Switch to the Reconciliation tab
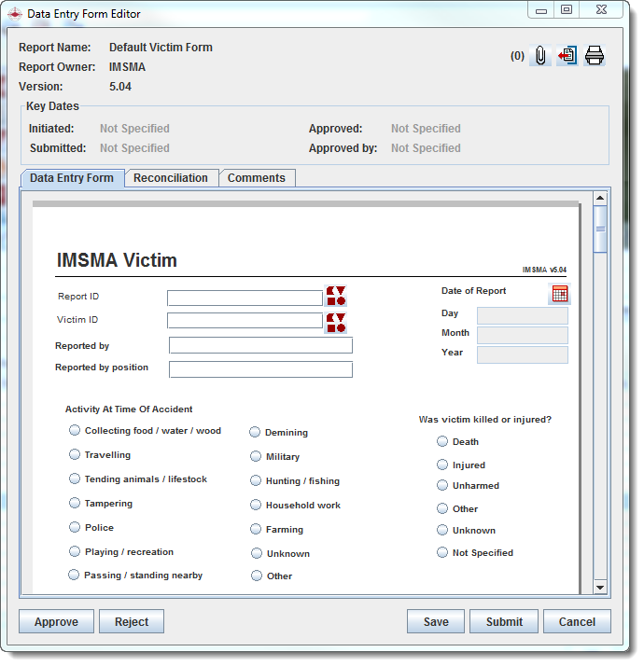The width and height of the screenshot is (644, 666). pos(171,178)
